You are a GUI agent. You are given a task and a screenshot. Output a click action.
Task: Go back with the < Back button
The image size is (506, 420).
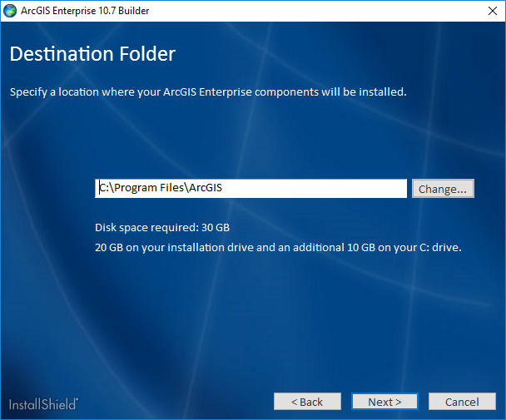pos(307,402)
